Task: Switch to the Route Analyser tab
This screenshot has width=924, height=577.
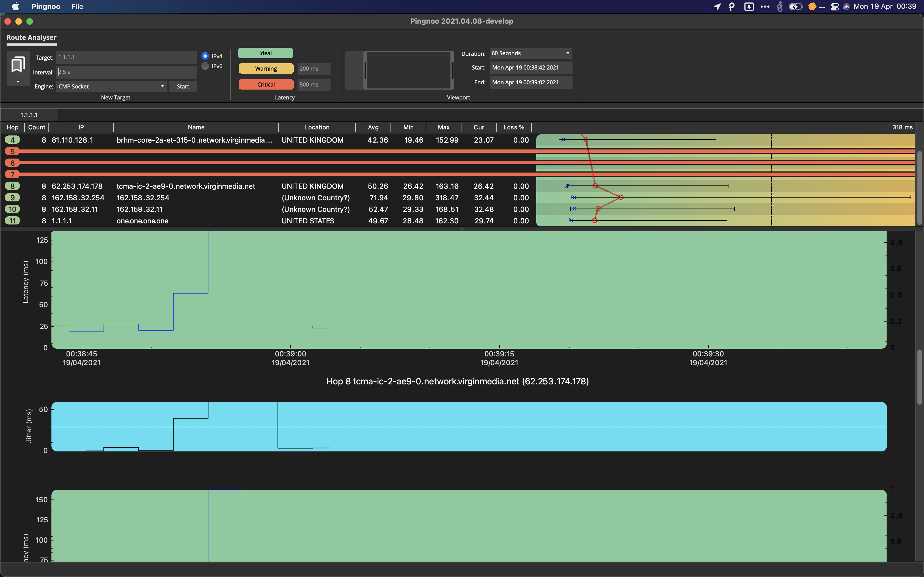Action: click(x=31, y=37)
